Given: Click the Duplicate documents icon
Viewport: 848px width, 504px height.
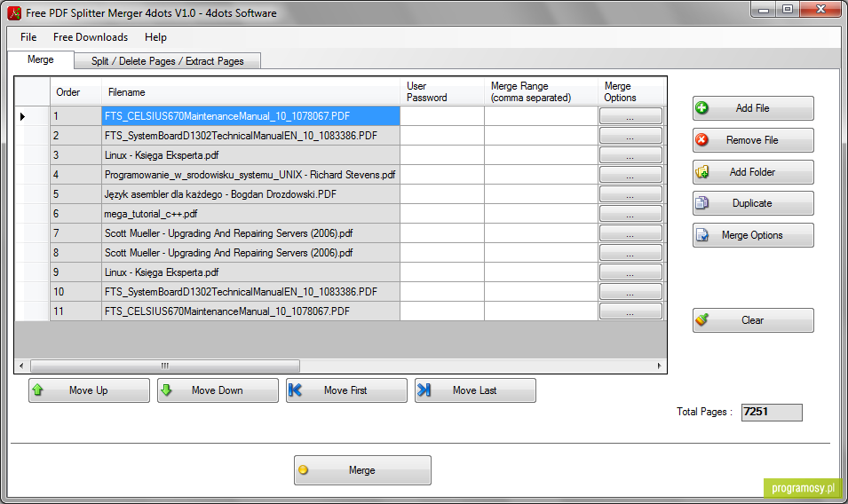Looking at the screenshot, I should (x=702, y=203).
